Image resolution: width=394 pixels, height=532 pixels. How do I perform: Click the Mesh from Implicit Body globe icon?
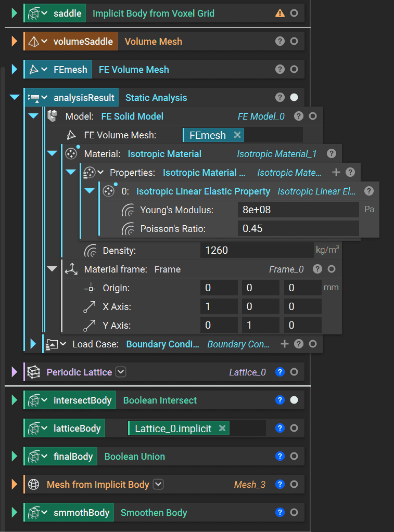pyautogui.click(x=34, y=485)
